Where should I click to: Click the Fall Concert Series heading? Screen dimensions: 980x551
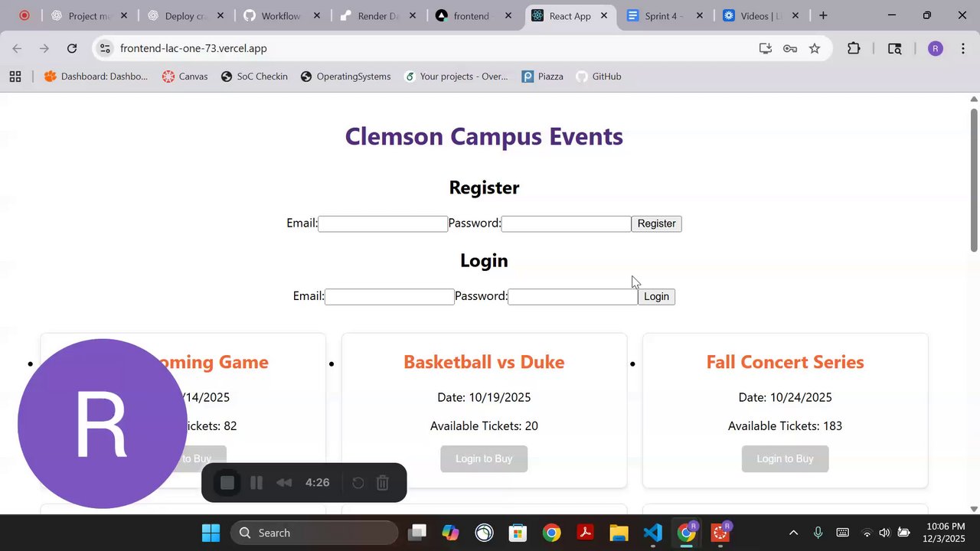click(785, 362)
